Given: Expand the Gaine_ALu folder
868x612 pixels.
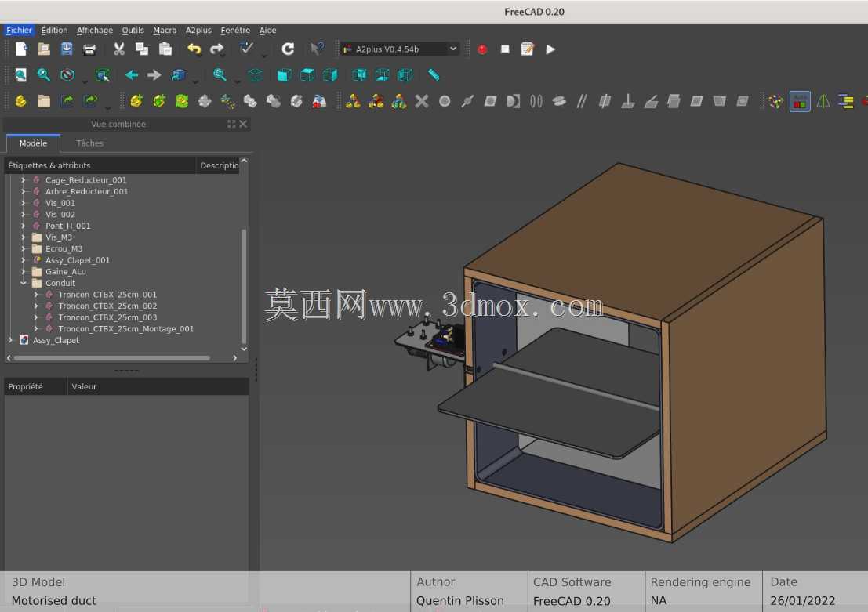Looking at the screenshot, I should point(24,272).
